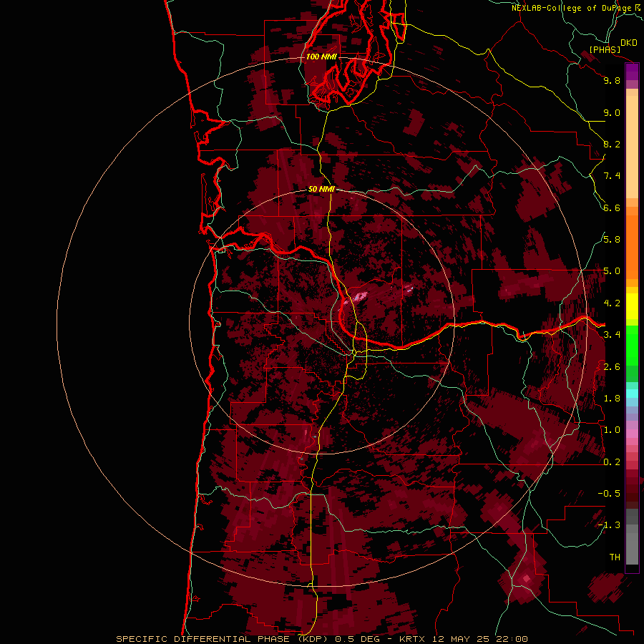Click the 1.8 legend value
644x644 pixels.
point(612,399)
